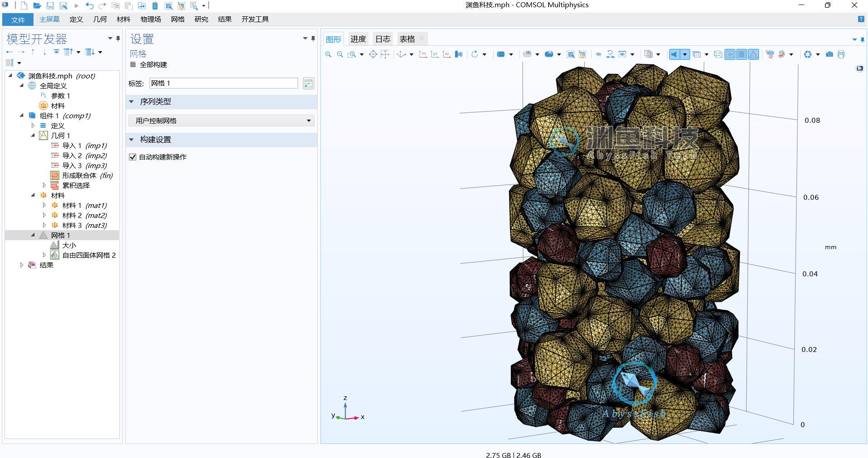868x458 pixels.
Task: Click the Zoom In magnifier icon
Action: click(x=328, y=54)
